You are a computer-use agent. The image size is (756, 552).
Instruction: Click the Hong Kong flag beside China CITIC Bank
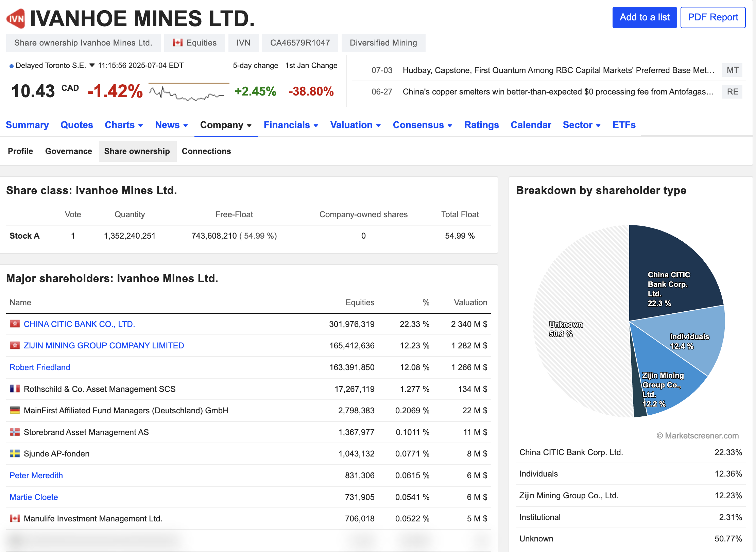pos(15,324)
